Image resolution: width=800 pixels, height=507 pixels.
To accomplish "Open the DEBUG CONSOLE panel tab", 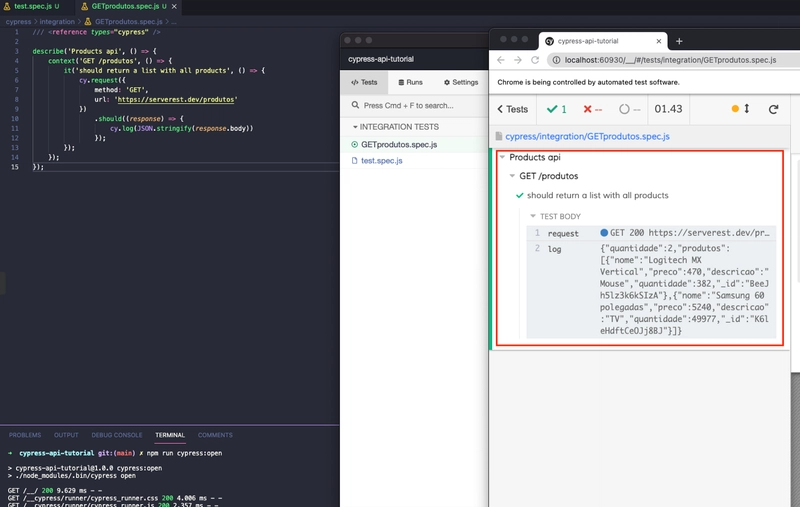I will (117, 435).
